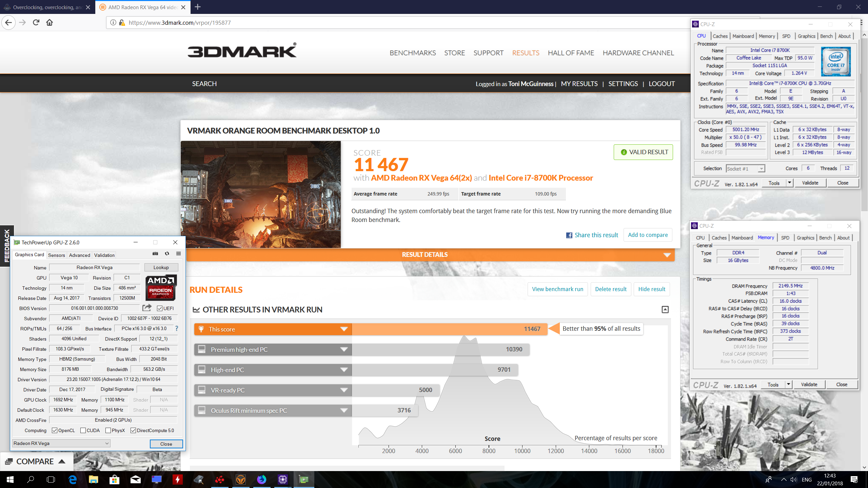Reload the page with refresh icon
The height and width of the screenshot is (488, 868).
point(36,23)
